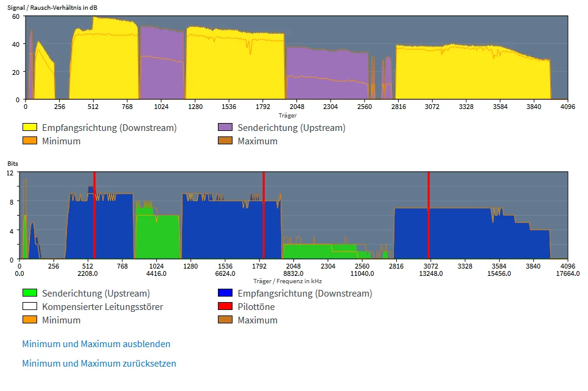Click the green Senderichtung (Upstream) swatch
588x391 pixels.
click(x=30, y=293)
